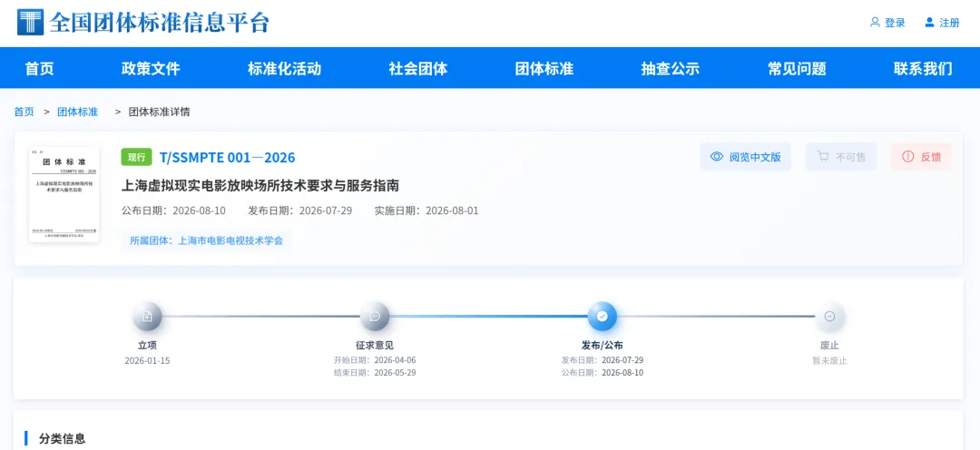Click 暂未废止 status text
Viewport: 980px width, 450px height.
coord(830,360)
